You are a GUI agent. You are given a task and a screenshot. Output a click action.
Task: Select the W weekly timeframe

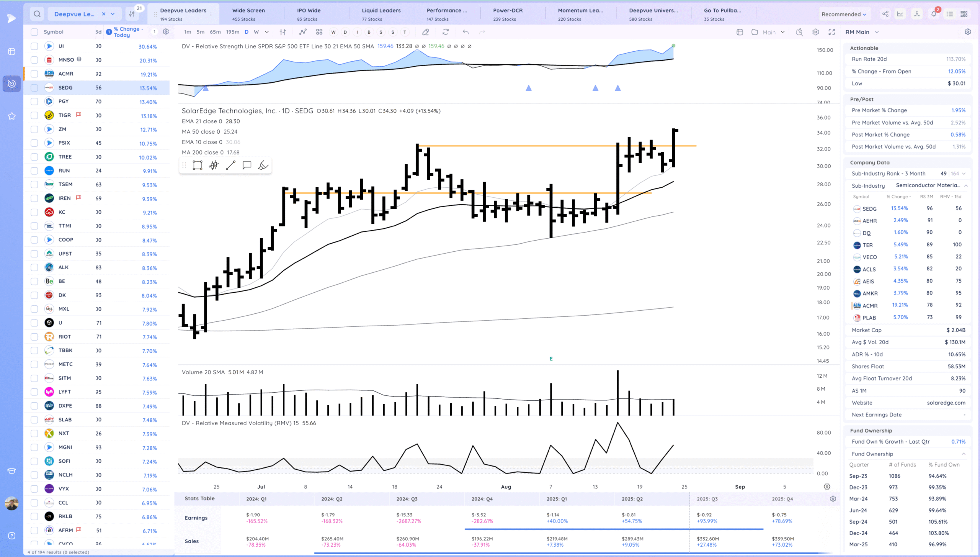(256, 32)
